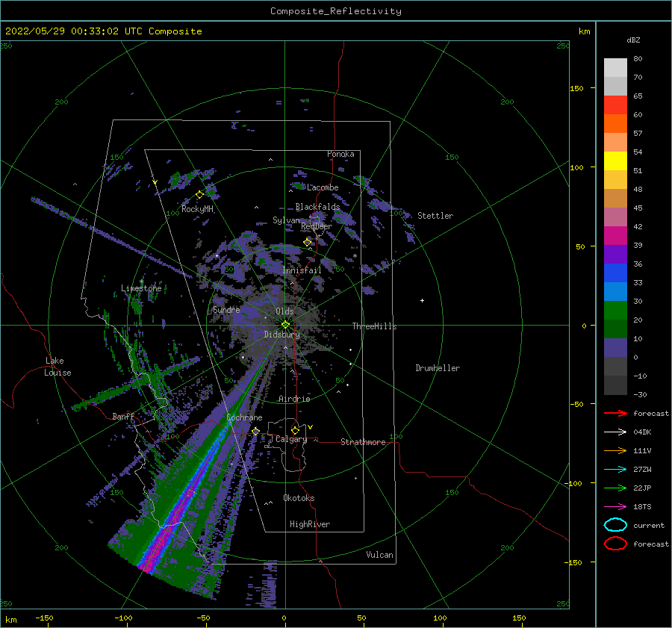The image size is (672, 628).
Task: Click the Banff label on the map
Action: (123, 417)
